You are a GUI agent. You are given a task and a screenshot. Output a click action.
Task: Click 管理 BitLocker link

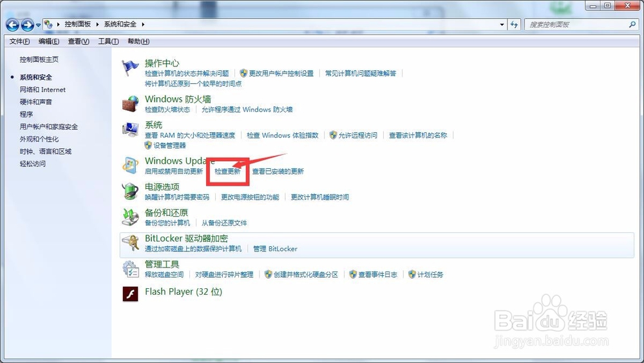click(275, 249)
